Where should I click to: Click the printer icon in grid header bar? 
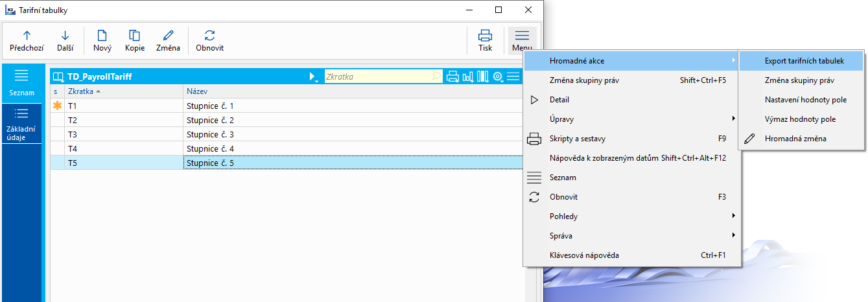tap(452, 76)
